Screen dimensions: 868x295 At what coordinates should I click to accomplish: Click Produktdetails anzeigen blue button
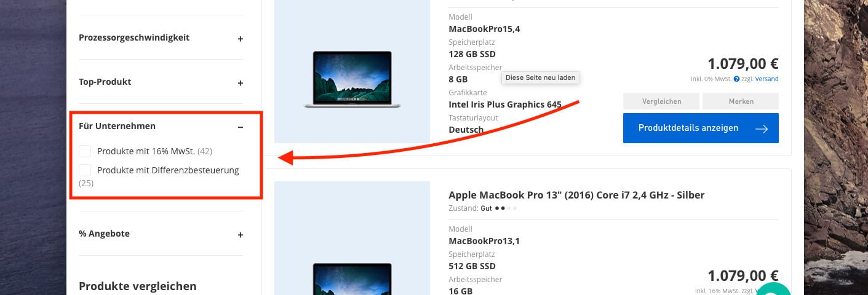pyautogui.click(x=701, y=128)
